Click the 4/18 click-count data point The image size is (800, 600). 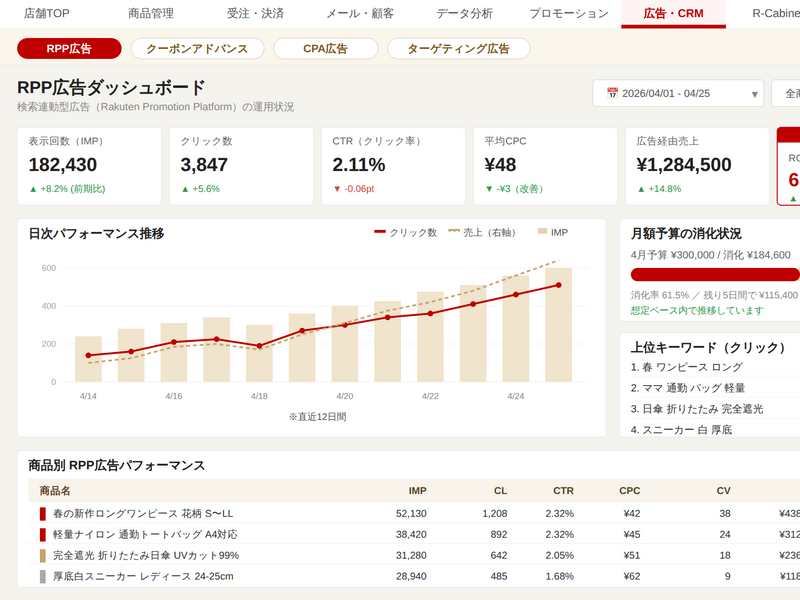point(259,346)
